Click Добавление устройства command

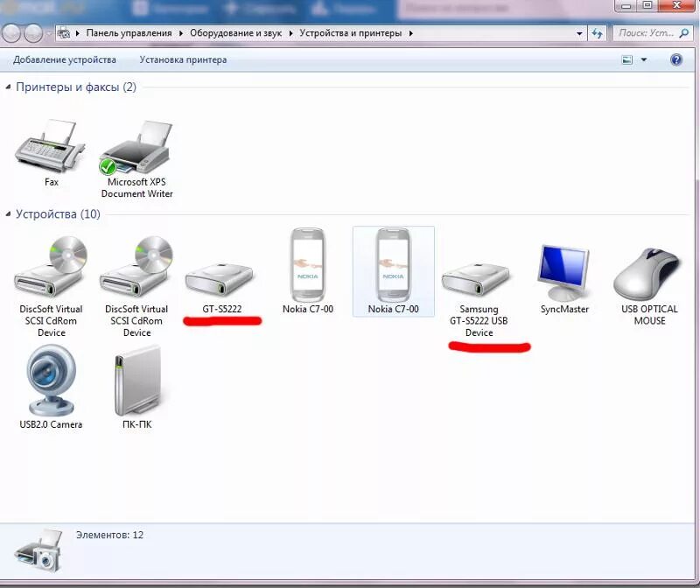tap(65, 59)
